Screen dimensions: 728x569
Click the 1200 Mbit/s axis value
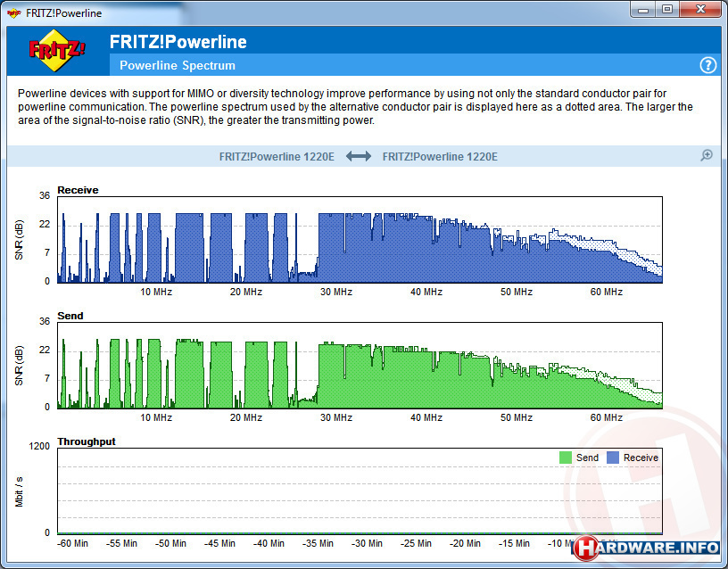click(39, 446)
